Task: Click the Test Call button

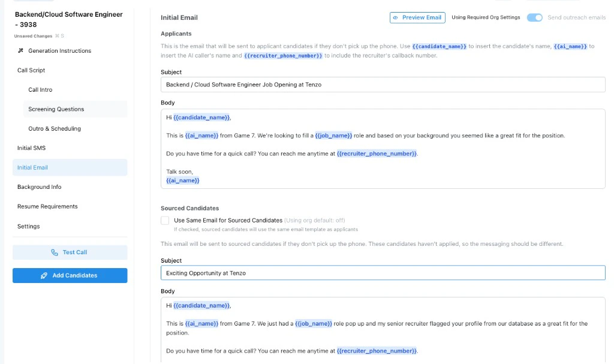Action: 70,252
